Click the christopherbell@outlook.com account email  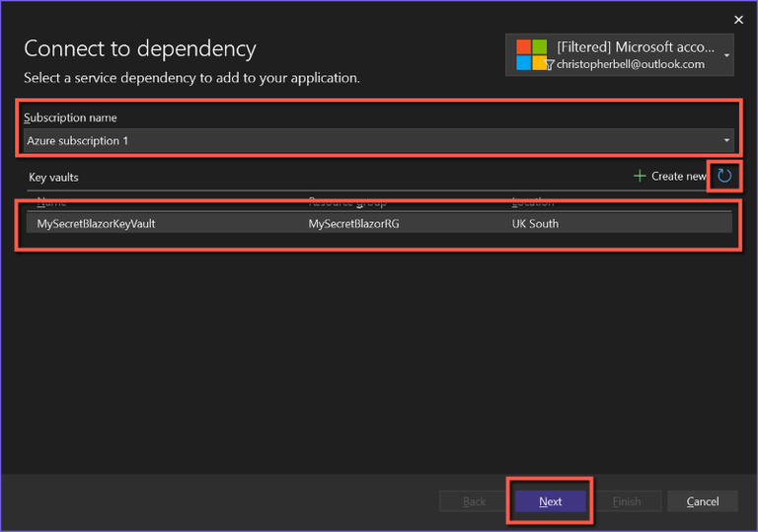(x=631, y=64)
